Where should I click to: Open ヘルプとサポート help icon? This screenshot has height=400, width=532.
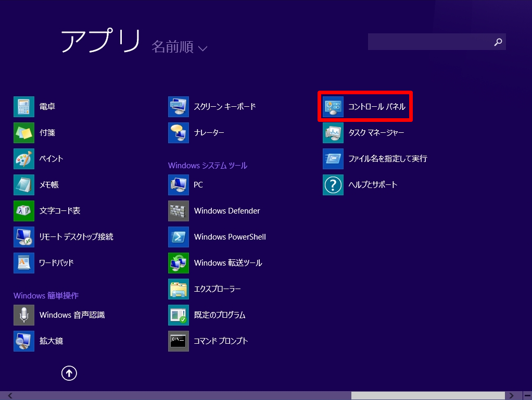[x=333, y=185]
